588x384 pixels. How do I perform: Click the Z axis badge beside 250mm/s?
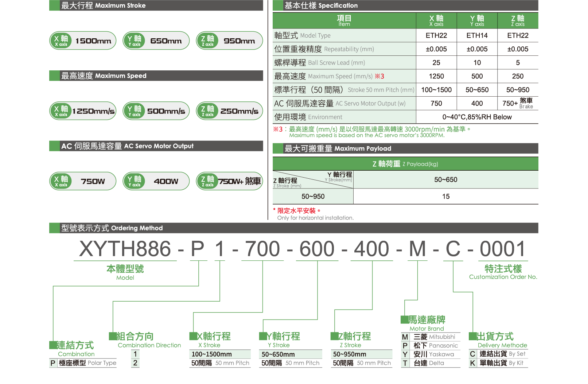(x=207, y=111)
